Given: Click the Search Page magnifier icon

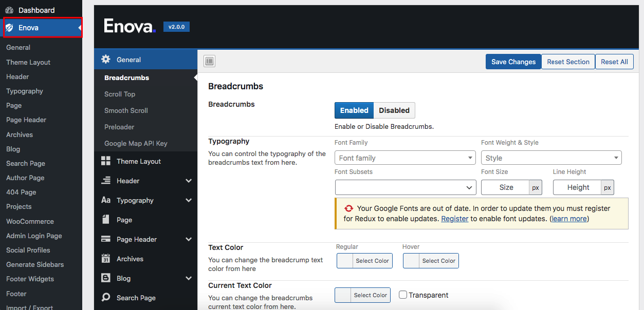Looking at the screenshot, I should click(x=106, y=298).
